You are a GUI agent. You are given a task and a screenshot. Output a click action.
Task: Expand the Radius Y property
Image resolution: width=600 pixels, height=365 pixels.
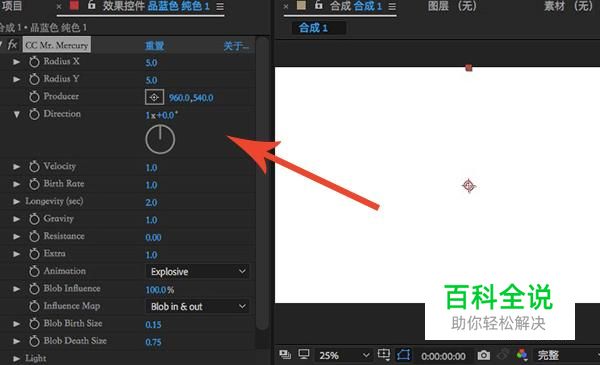click(x=16, y=79)
